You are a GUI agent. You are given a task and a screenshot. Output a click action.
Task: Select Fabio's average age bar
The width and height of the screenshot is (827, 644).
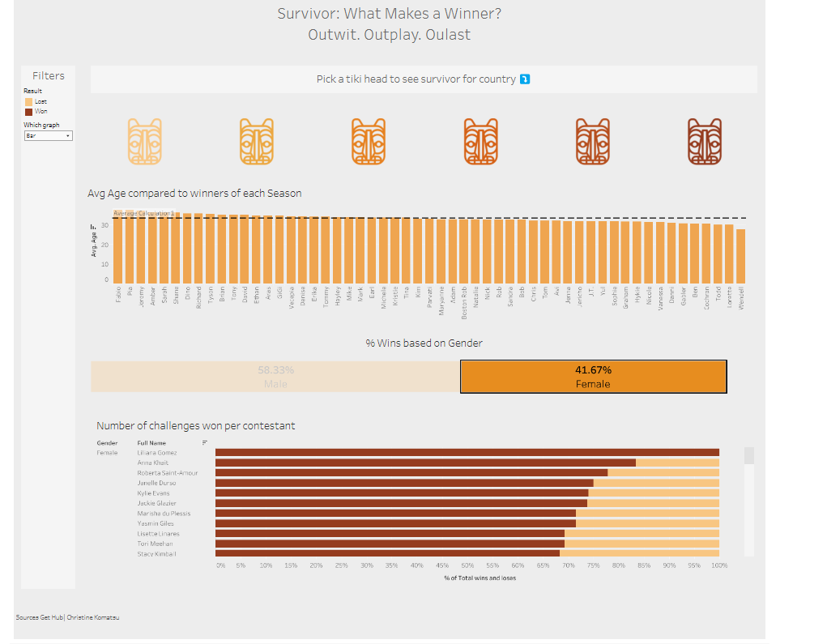pyautogui.click(x=118, y=247)
